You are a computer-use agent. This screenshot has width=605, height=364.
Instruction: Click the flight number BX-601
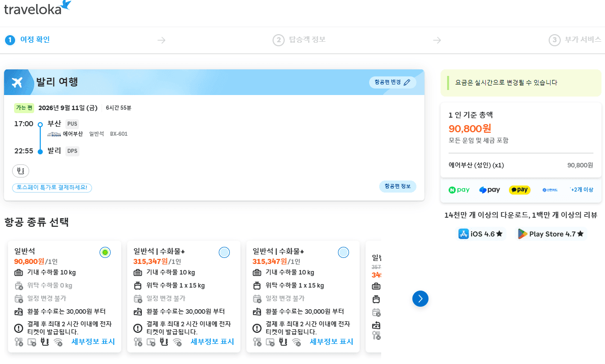119,134
